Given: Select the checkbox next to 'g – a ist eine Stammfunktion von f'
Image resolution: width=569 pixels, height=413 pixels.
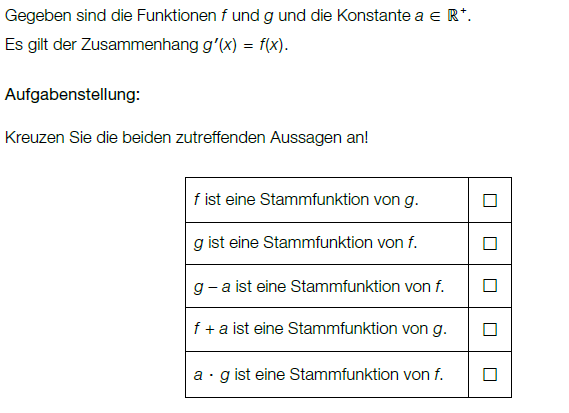Looking at the screenshot, I should 490,286.
